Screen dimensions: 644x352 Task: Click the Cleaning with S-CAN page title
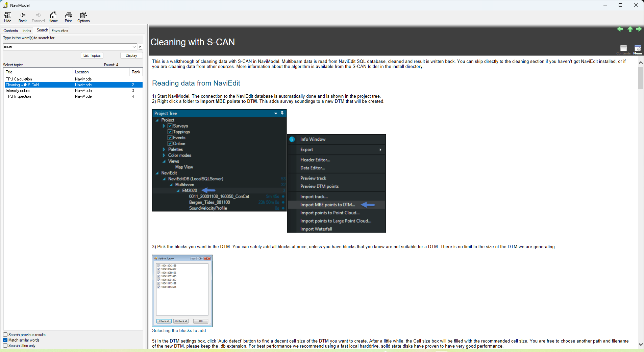pos(193,42)
